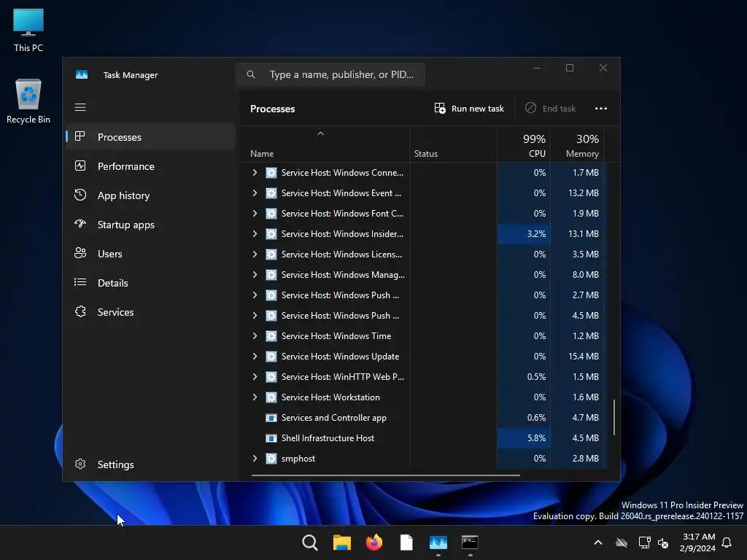This screenshot has height=560, width=747.
Task: Click the Services puzzle icon
Action: point(80,311)
